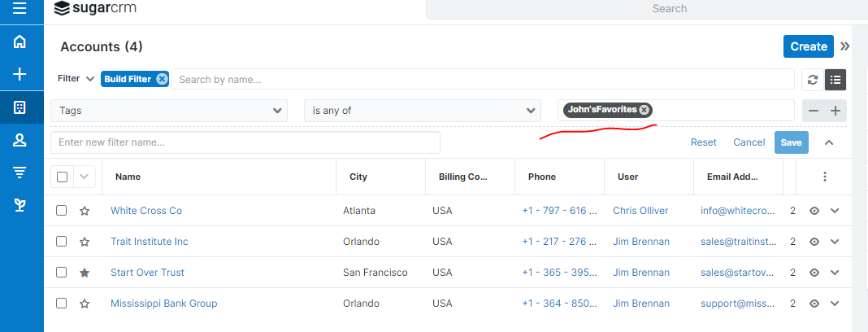This screenshot has height=332, width=868.
Task: Expand the Filter dropdown
Action: tap(76, 79)
